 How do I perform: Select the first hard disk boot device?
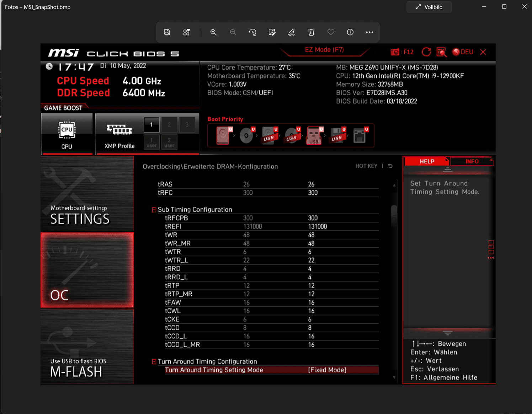(224, 135)
